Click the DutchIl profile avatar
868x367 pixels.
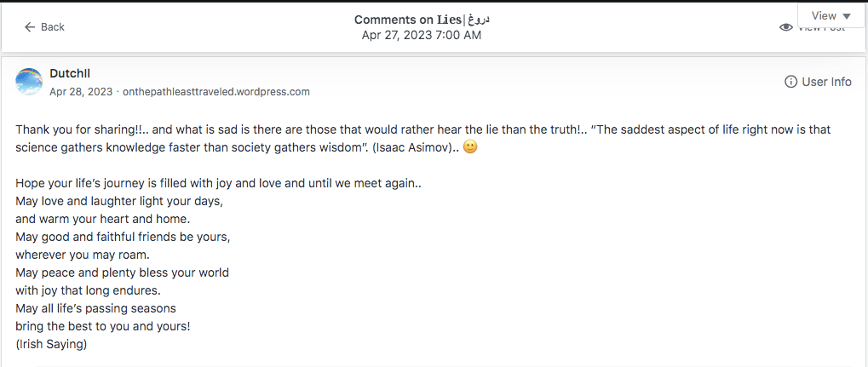tap(30, 82)
